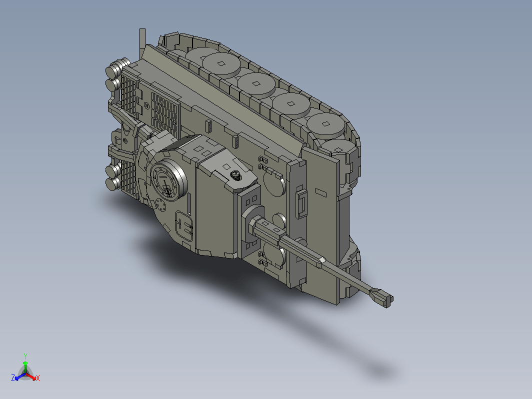
Task: Select the upper pair of exhaust cylinders
Action: pyautogui.click(x=116, y=74)
